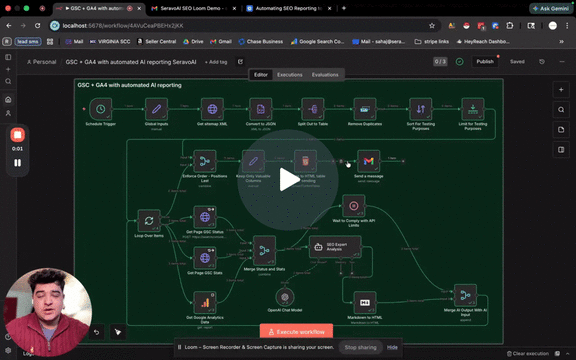This screenshot has height=360, width=576.
Task: Click the pointer cursor tool on canvas
Action: 118,332
